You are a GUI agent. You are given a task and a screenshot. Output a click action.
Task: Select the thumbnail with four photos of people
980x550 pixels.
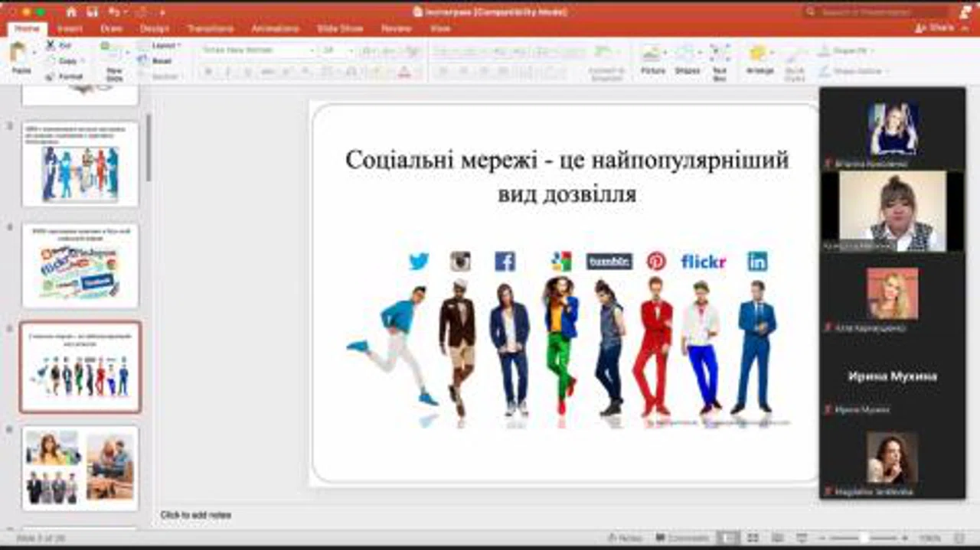[80, 468]
